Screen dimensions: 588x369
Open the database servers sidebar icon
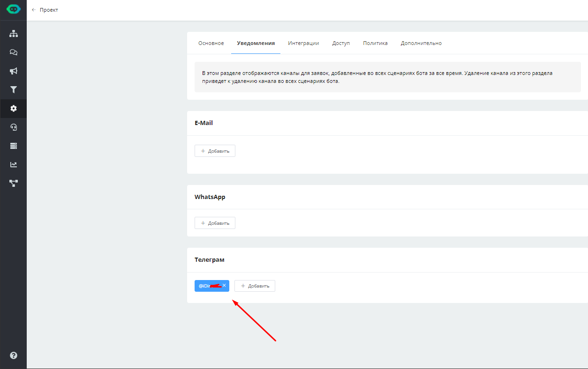pos(14,146)
